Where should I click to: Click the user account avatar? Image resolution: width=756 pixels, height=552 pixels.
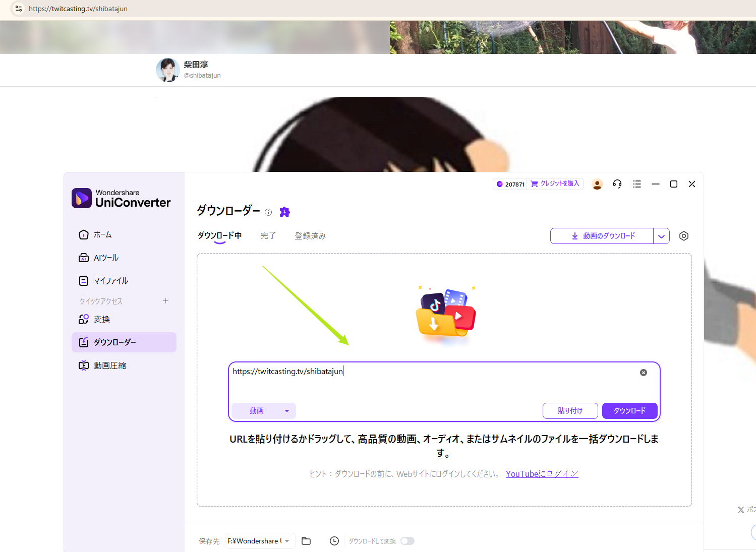[x=597, y=183]
